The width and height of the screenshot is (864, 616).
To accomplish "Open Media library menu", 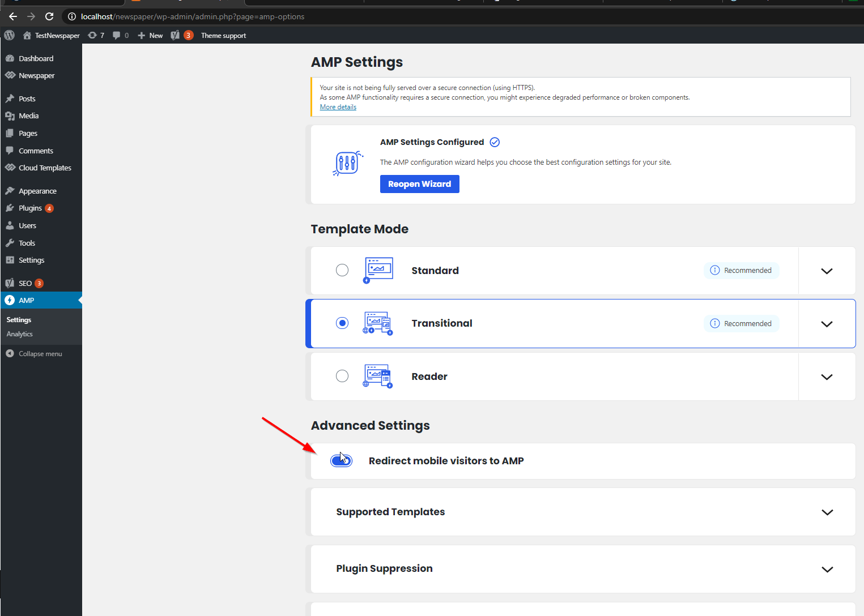I will [41, 115].
